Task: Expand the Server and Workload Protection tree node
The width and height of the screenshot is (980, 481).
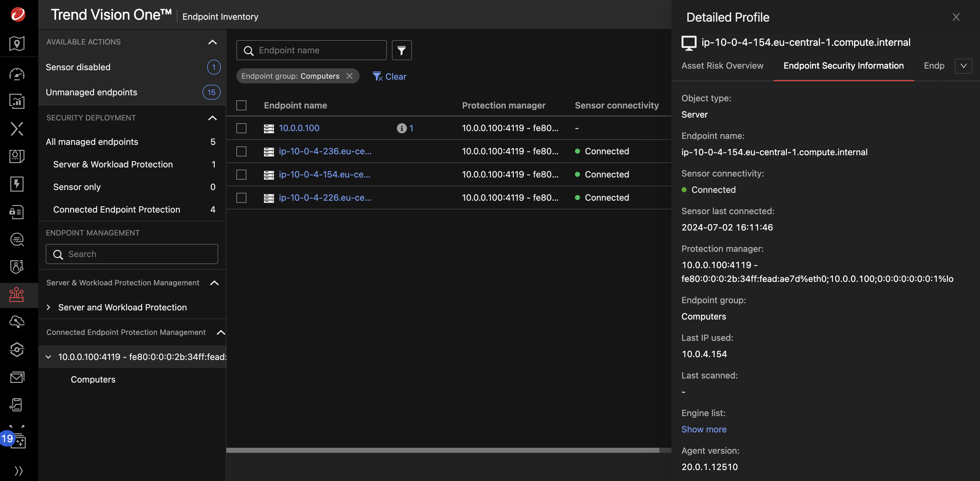Action: click(48, 308)
